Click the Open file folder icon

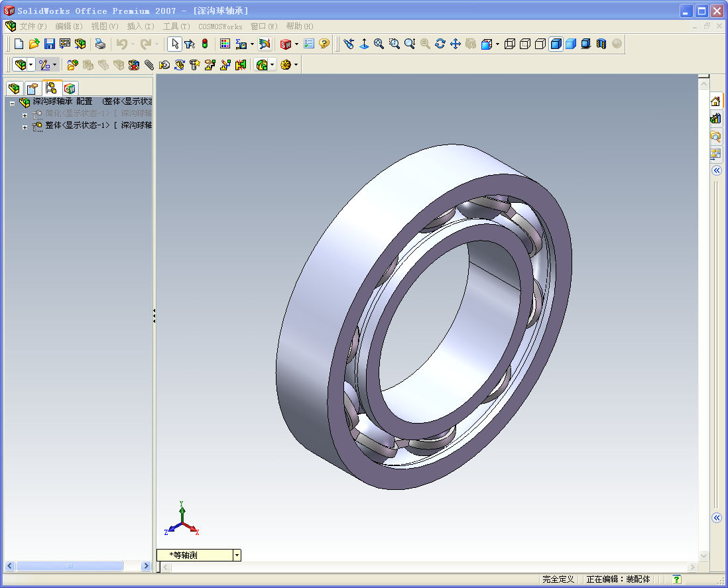click(x=34, y=44)
